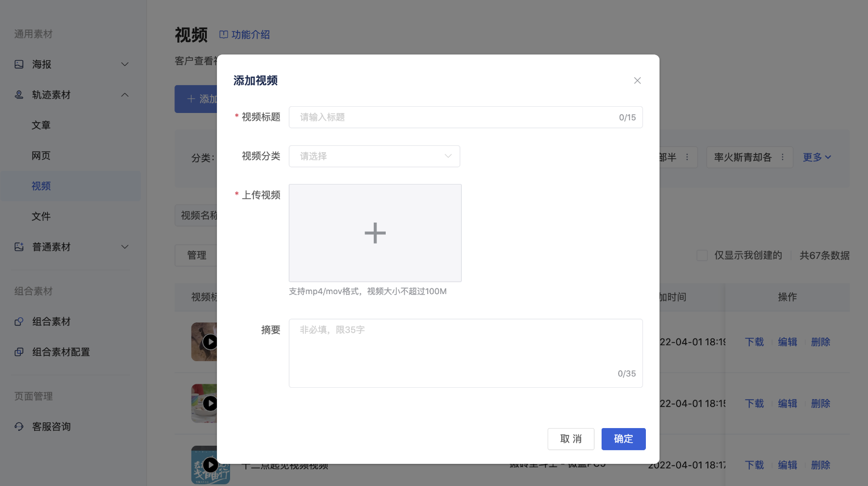Open the 视频分类 dropdown
Viewport: 868px width, 486px height.
click(x=374, y=156)
